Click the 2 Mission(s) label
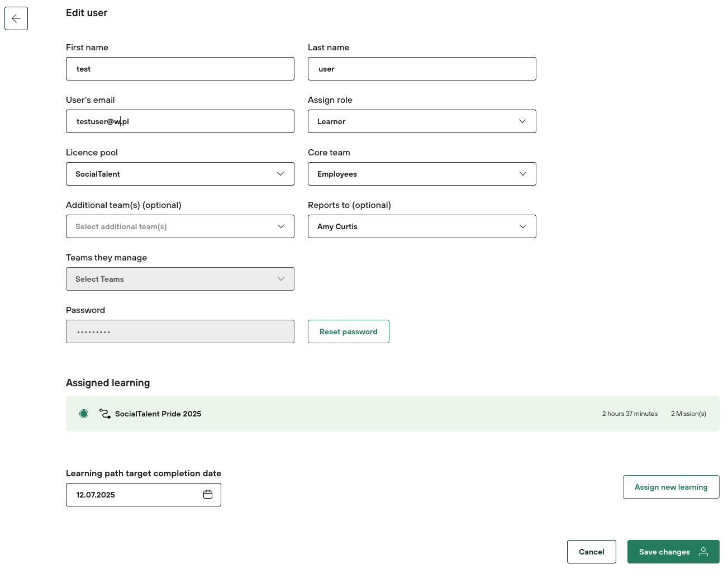The image size is (728, 578). (688, 414)
